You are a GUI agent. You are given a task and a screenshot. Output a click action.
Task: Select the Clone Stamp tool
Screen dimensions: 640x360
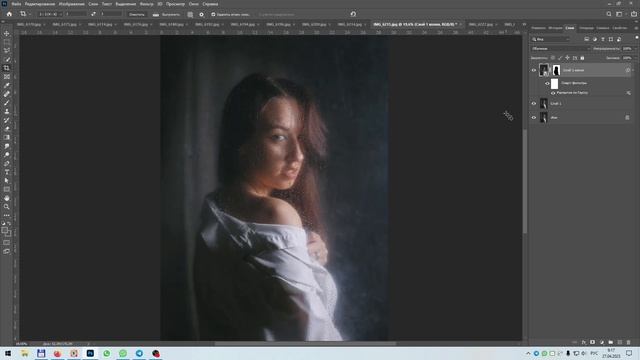tap(7, 111)
